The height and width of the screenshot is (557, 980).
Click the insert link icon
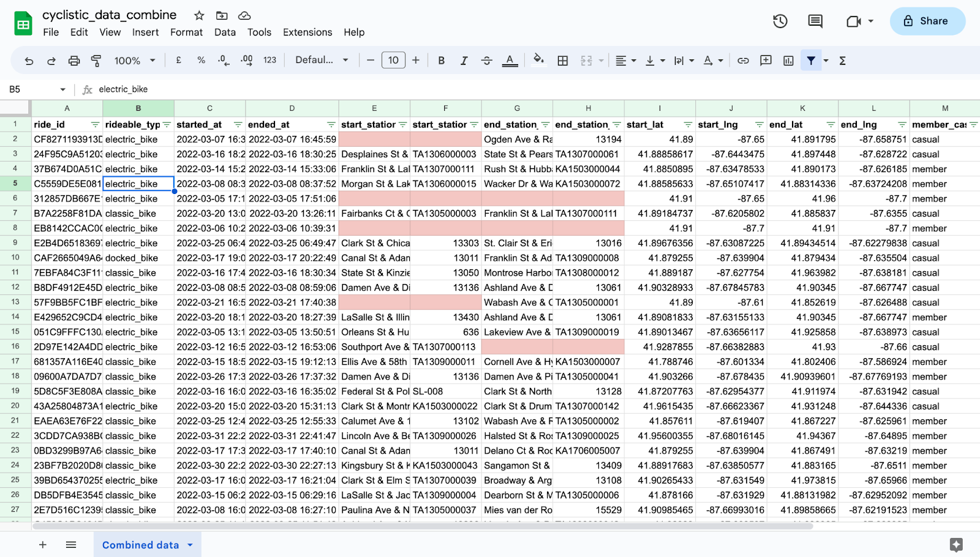[743, 60]
